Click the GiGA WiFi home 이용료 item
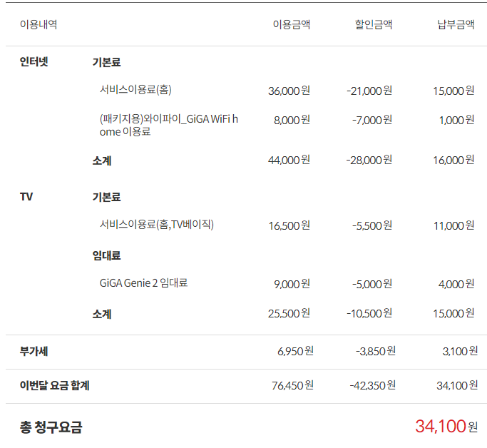487x448 pixels. pos(169,126)
